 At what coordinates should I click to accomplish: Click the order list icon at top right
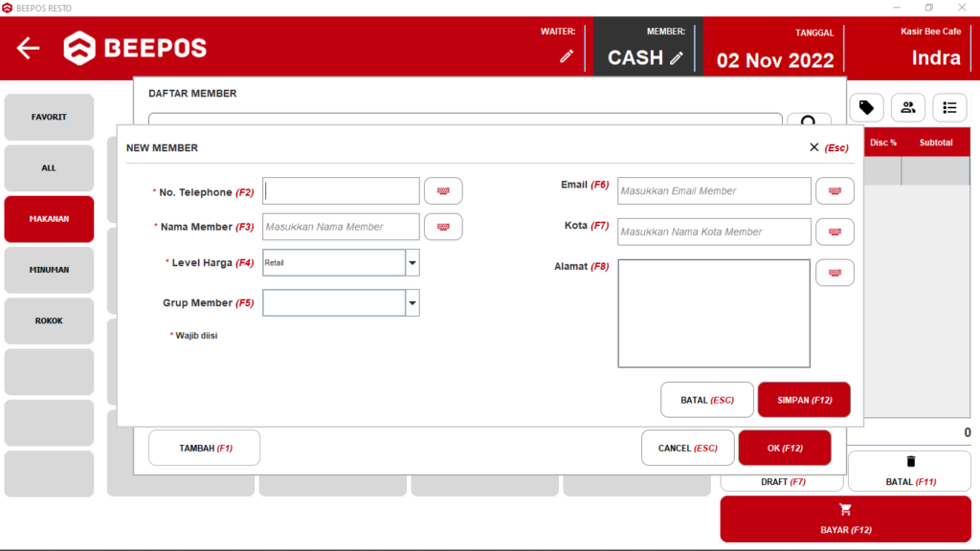point(949,107)
